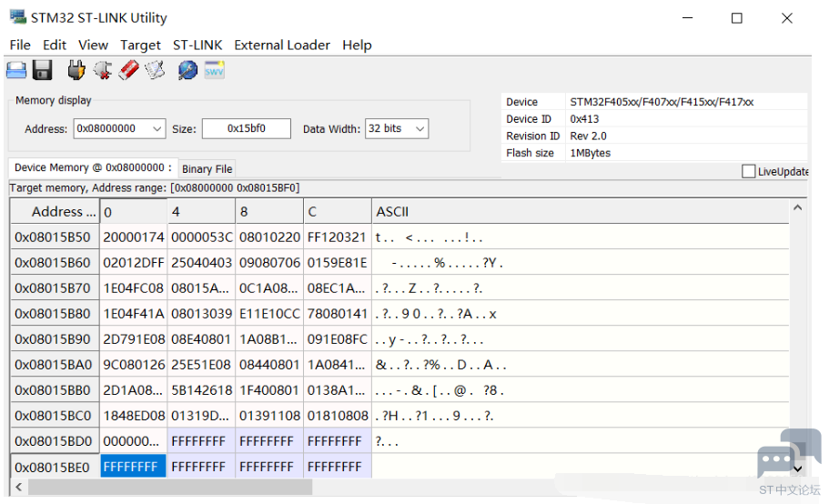Open the File menu
829x504 pixels.
tap(20, 45)
